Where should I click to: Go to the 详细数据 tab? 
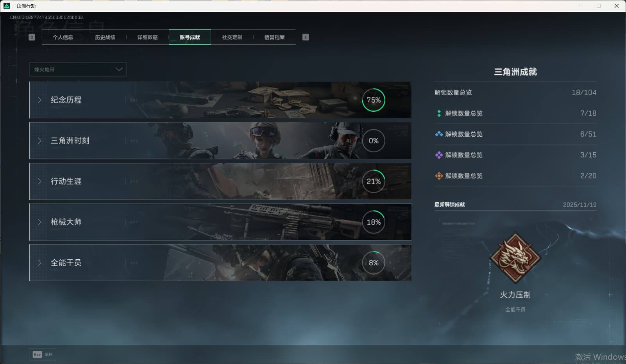point(147,37)
